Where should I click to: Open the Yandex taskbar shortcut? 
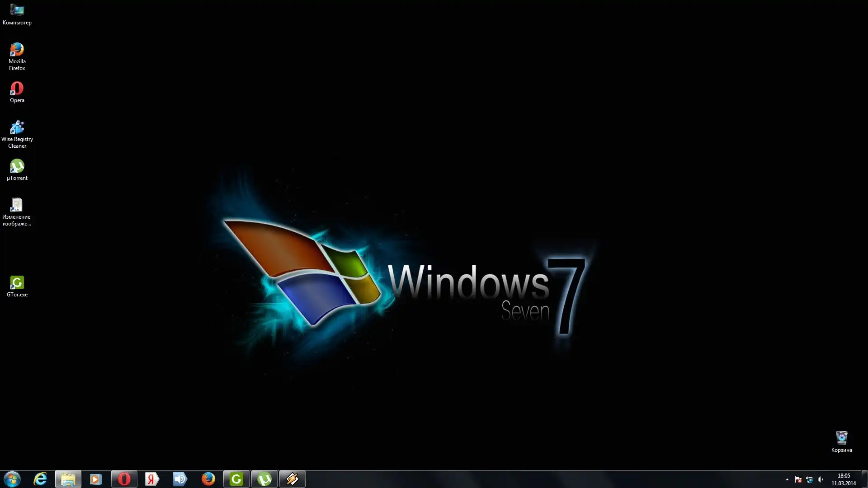point(152,479)
